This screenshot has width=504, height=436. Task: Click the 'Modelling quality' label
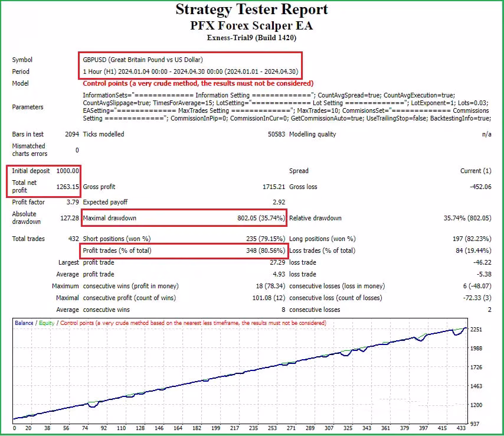coord(312,134)
